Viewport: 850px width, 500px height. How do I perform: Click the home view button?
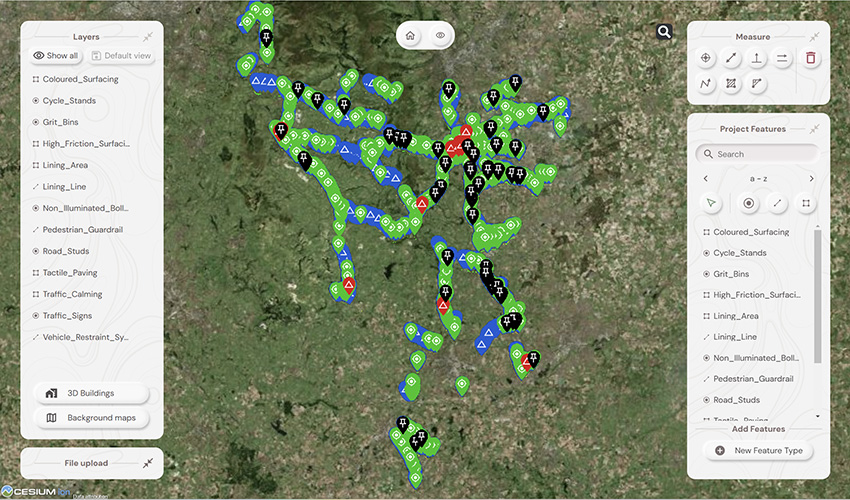click(x=410, y=35)
